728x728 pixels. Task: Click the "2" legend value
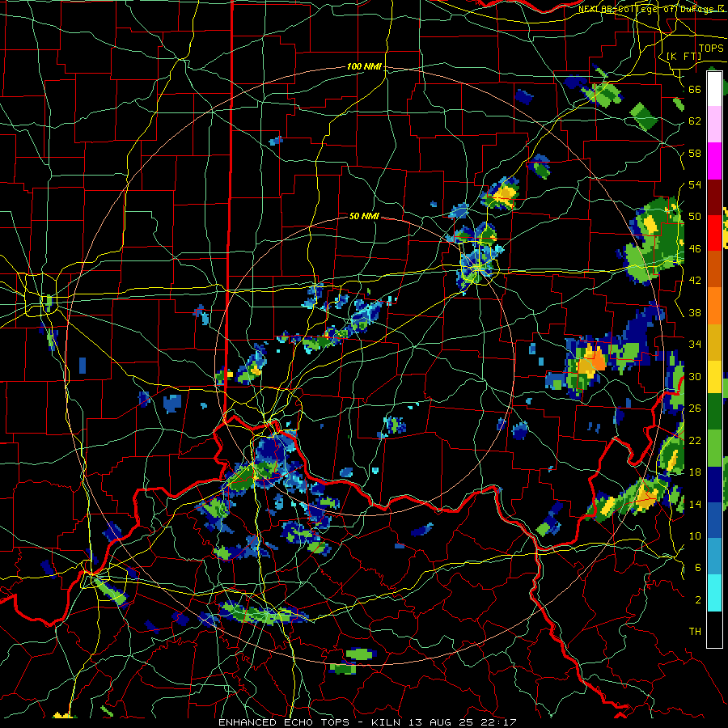click(x=698, y=600)
